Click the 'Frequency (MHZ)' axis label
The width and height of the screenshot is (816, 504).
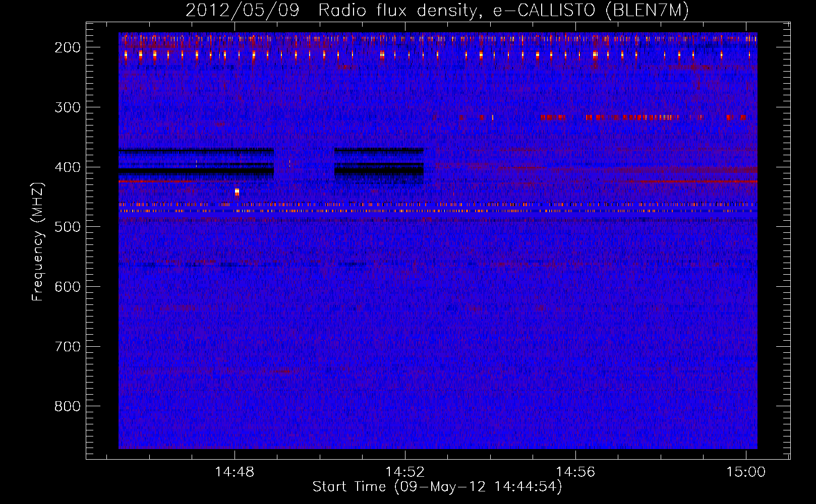click(x=38, y=241)
